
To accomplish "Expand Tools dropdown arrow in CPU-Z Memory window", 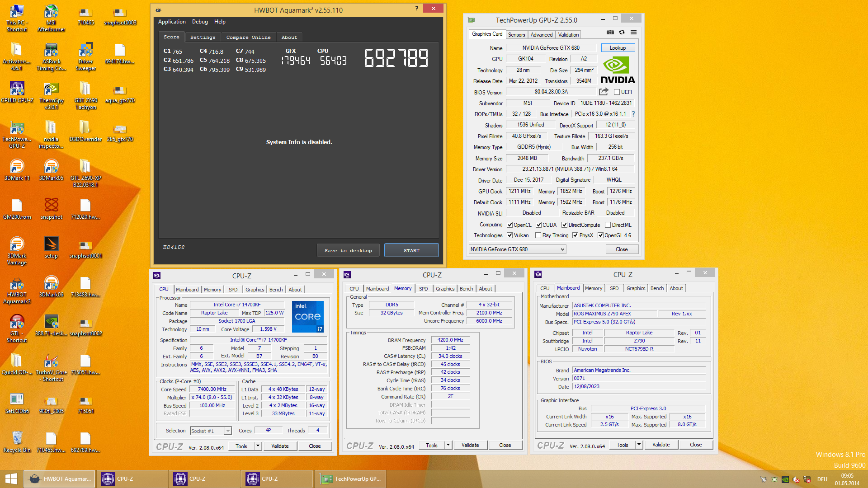I will [x=448, y=445].
